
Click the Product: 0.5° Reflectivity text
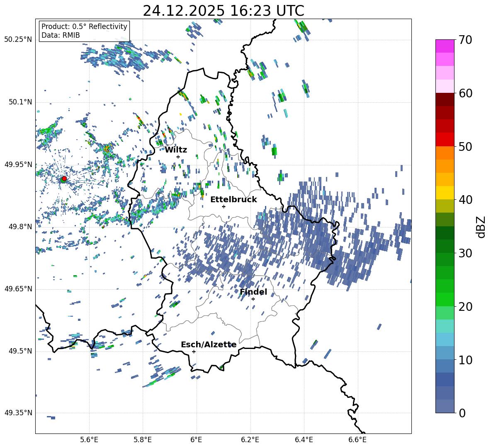coord(84,26)
